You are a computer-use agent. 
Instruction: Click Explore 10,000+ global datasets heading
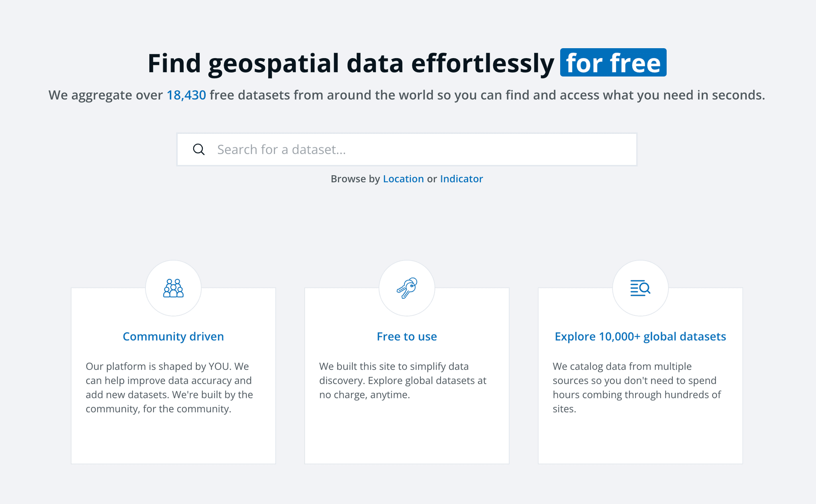pyautogui.click(x=640, y=336)
